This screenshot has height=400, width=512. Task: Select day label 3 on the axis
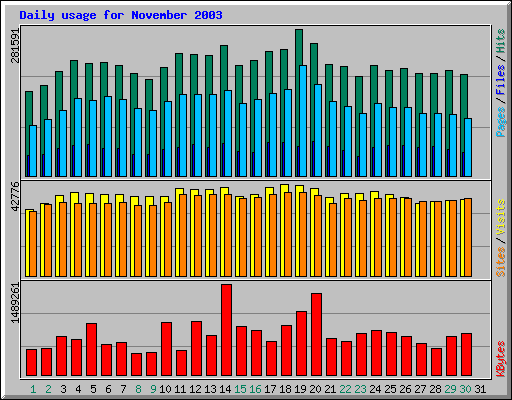[x=63, y=389]
